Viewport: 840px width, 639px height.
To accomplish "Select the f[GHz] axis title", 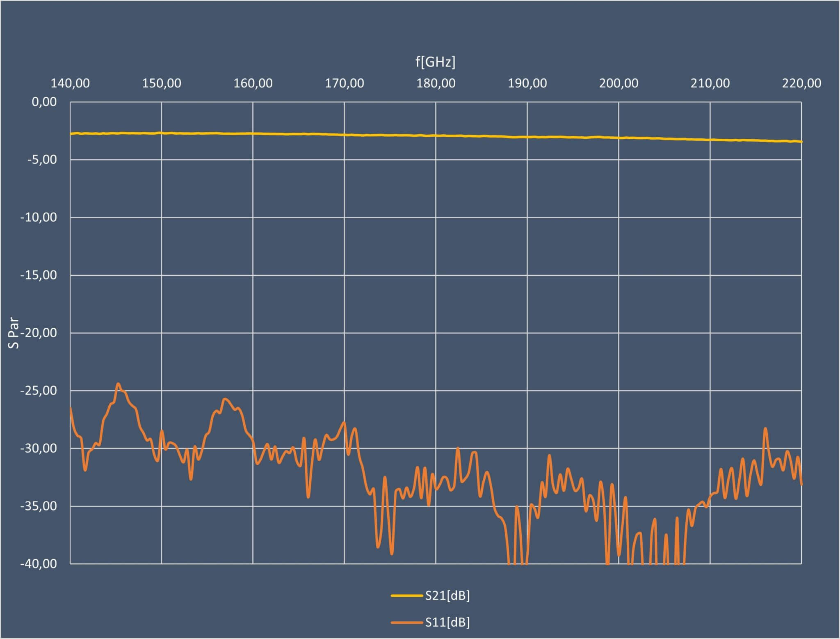I will 435,62.
